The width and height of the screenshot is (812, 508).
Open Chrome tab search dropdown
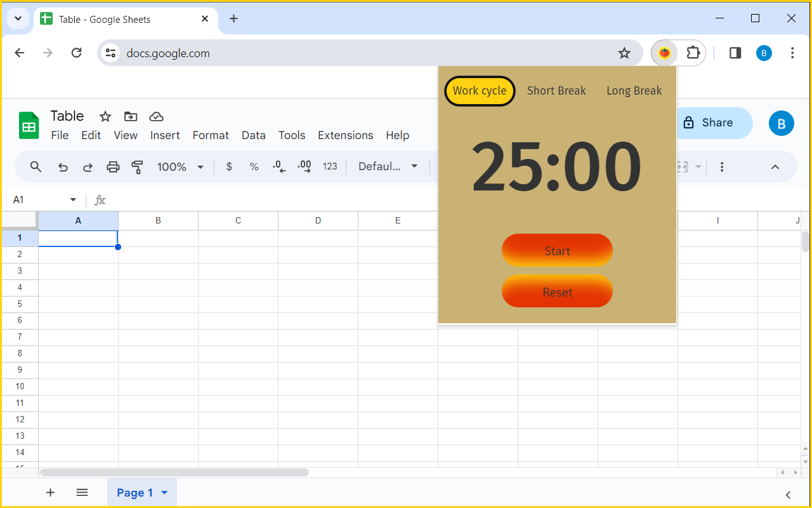coord(18,19)
